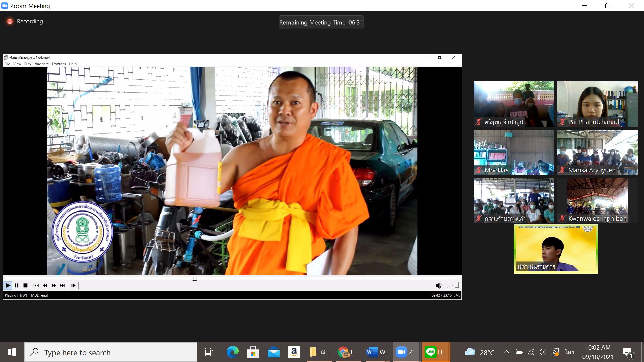Open the Navigate menu
Image resolution: width=644 pixels, height=362 pixels.
click(41, 64)
